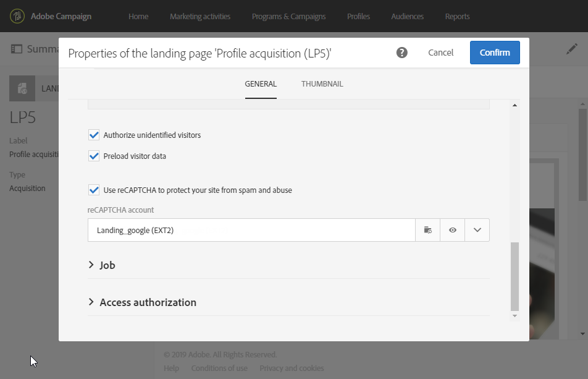The image size is (588, 379).
Task: Open Audiences in top navigation
Action: pos(407,17)
